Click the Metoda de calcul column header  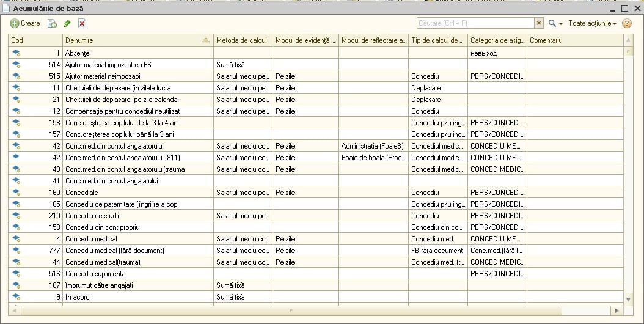coord(243,40)
